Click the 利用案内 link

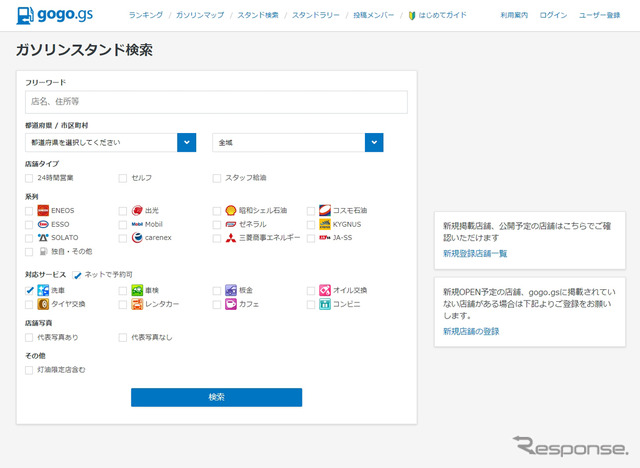[x=514, y=15]
